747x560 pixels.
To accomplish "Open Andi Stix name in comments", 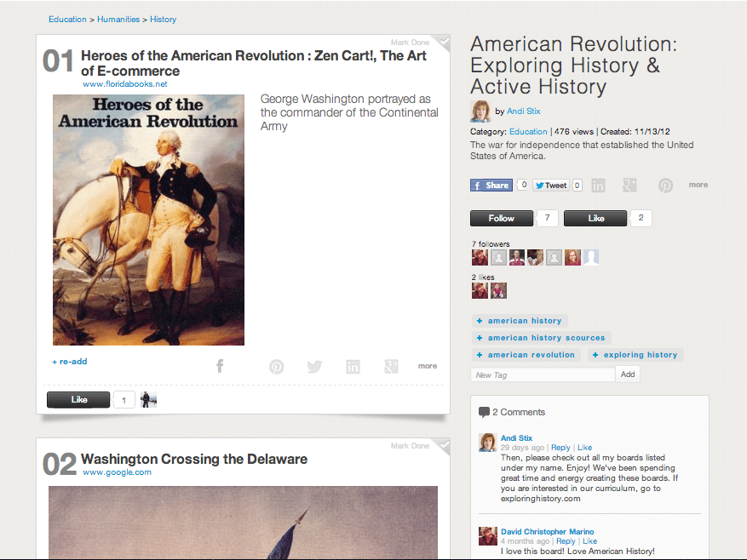I will [516, 438].
